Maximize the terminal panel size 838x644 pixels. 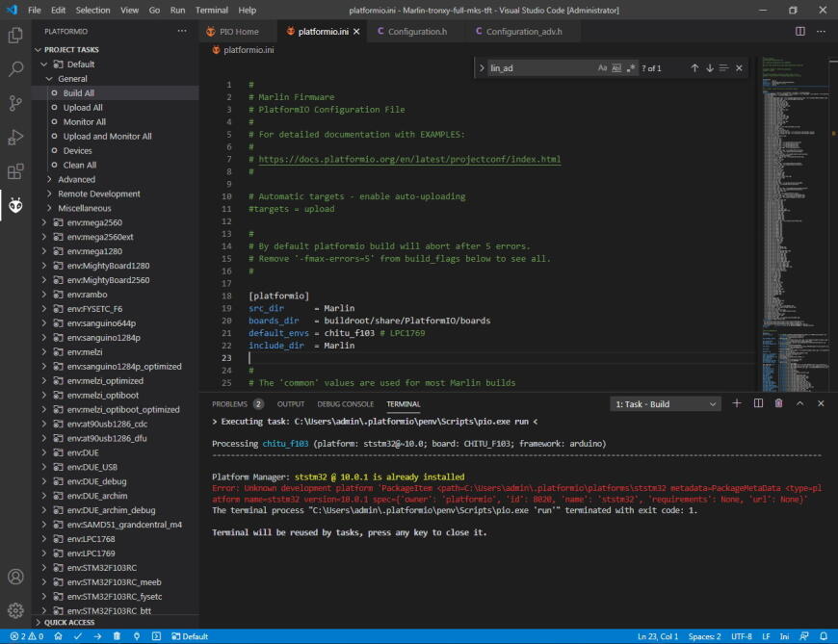point(799,403)
